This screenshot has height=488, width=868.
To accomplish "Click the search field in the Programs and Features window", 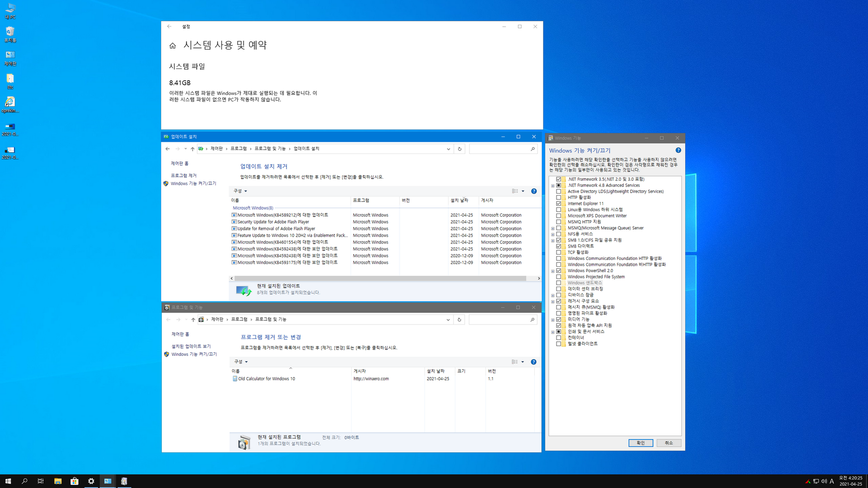I will 503,320.
